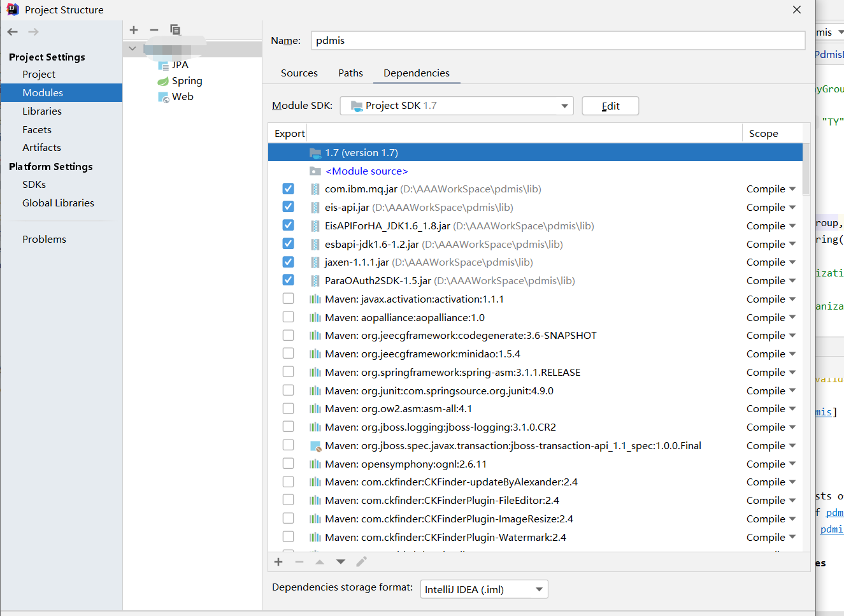Move dependency up with arrow icon
Image resolution: width=844 pixels, height=616 pixels.
pyautogui.click(x=320, y=562)
